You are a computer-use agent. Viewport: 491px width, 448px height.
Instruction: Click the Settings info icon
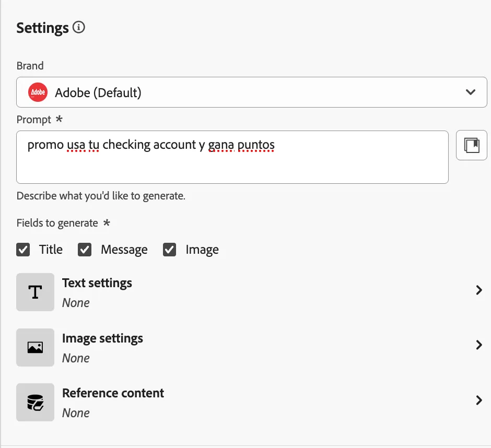pyautogui.click(x=78, y=27)
